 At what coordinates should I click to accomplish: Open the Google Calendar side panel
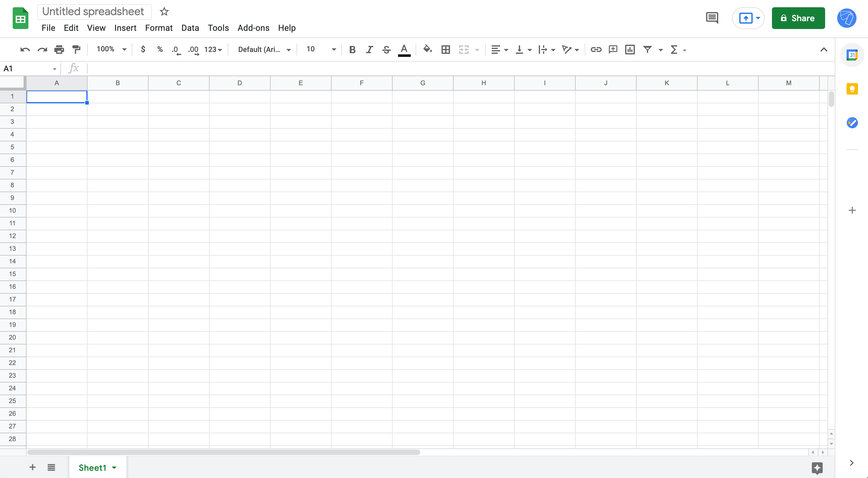click(x=852, y=54)
